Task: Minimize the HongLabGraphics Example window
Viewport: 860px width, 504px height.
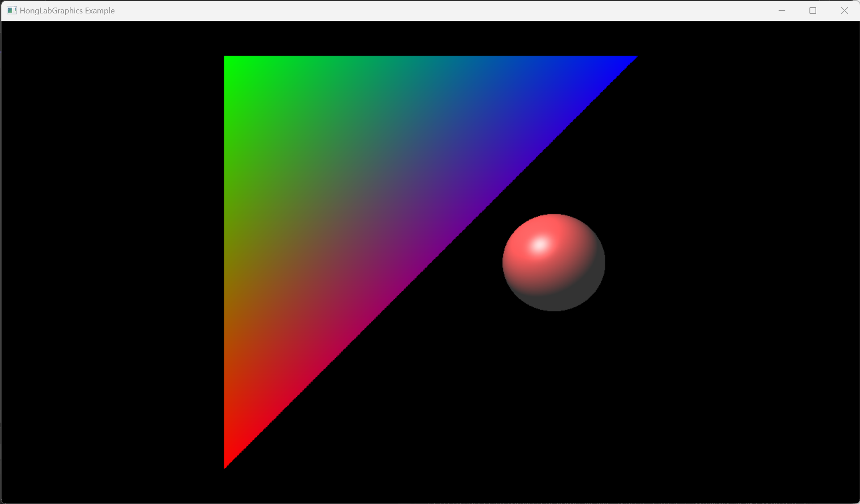Action: point(782,10)
